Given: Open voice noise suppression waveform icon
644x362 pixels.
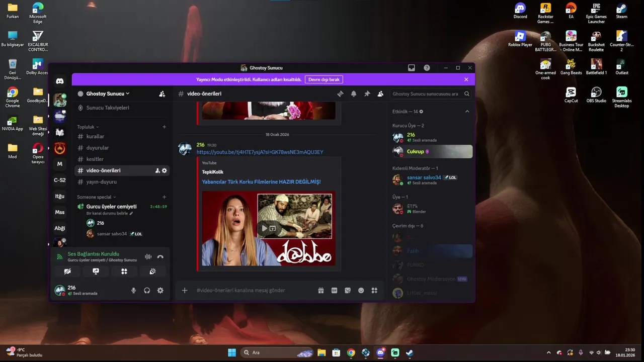Looking at the screenshot, I should 148,257.
